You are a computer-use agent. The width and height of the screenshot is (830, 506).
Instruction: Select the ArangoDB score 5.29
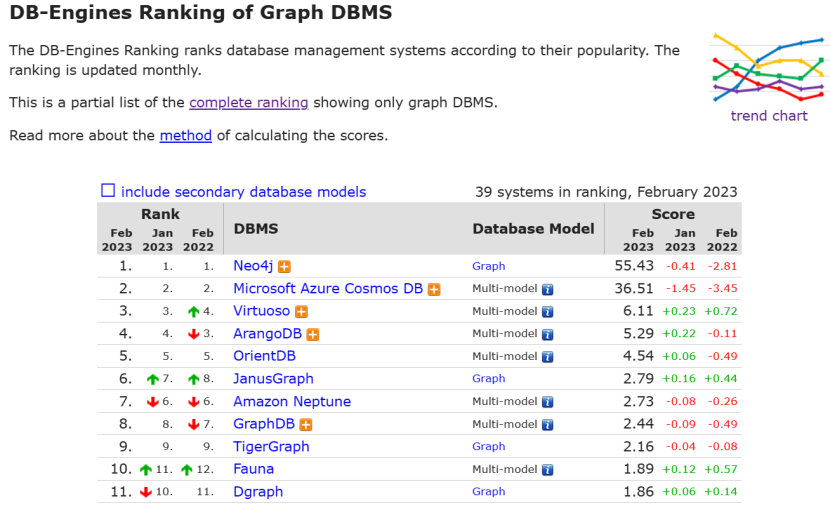[x=638, y=333]
